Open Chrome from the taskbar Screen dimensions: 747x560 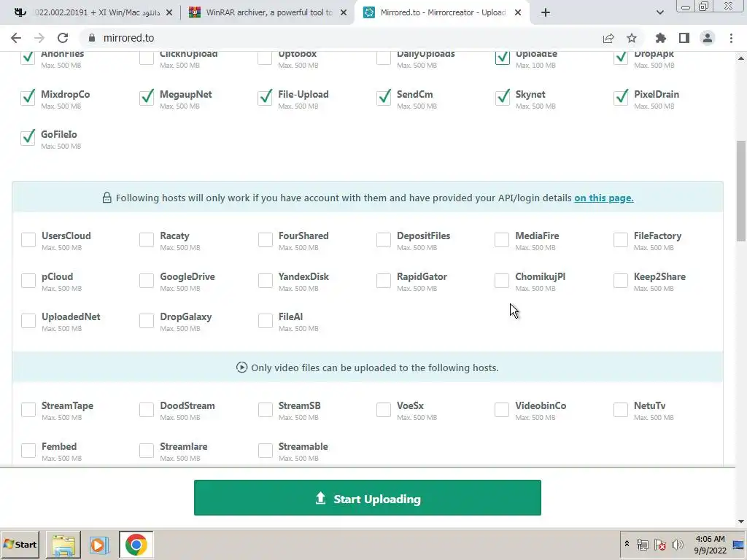tap(136, 544)
